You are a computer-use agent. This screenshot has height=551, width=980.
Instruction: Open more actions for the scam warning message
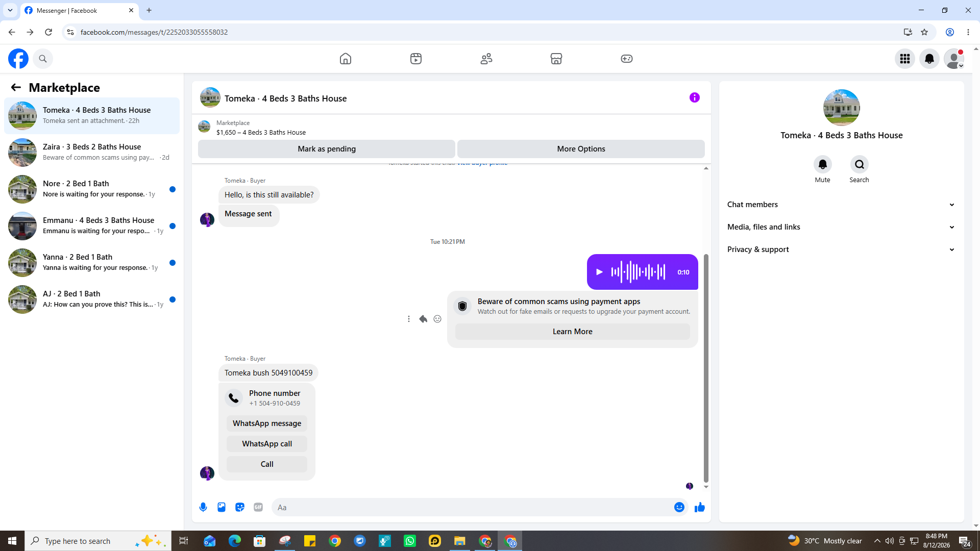pyautogui.click(x=409, y=319)
